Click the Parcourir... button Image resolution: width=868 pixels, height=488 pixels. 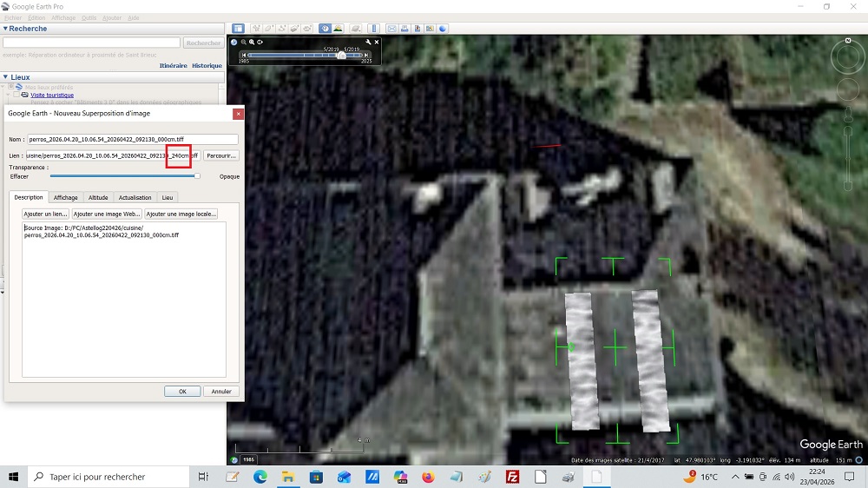click(220, 155)
